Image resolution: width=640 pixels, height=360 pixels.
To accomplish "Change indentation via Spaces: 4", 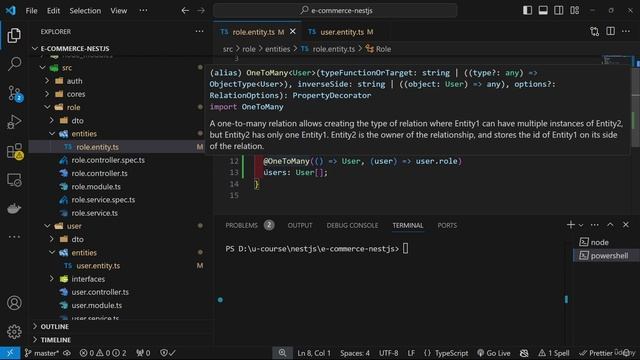I will click(355, 353).
